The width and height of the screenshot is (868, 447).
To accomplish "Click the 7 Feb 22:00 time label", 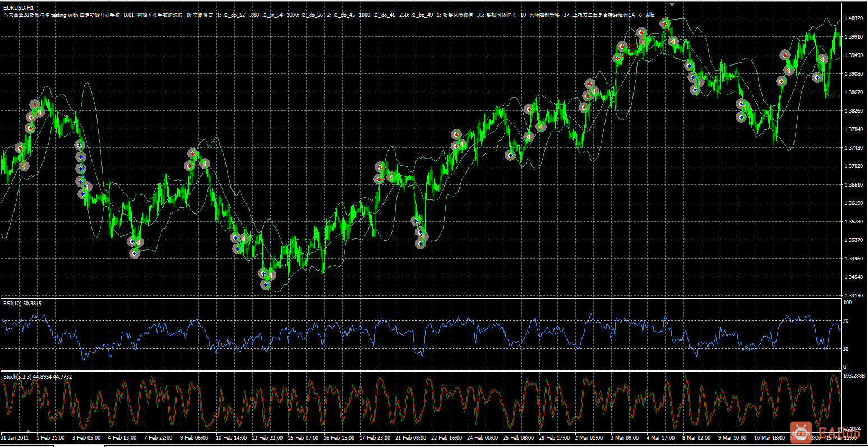I will (x=158, y=437).
